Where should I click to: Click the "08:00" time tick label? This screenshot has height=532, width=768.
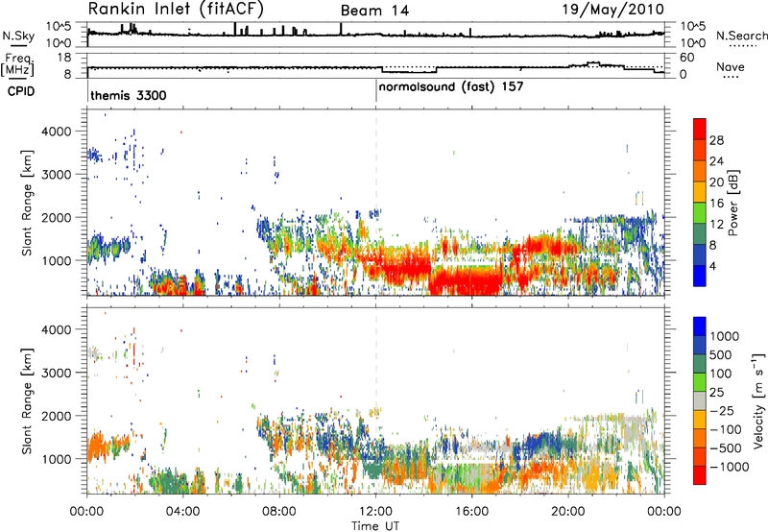pos(278,512)
